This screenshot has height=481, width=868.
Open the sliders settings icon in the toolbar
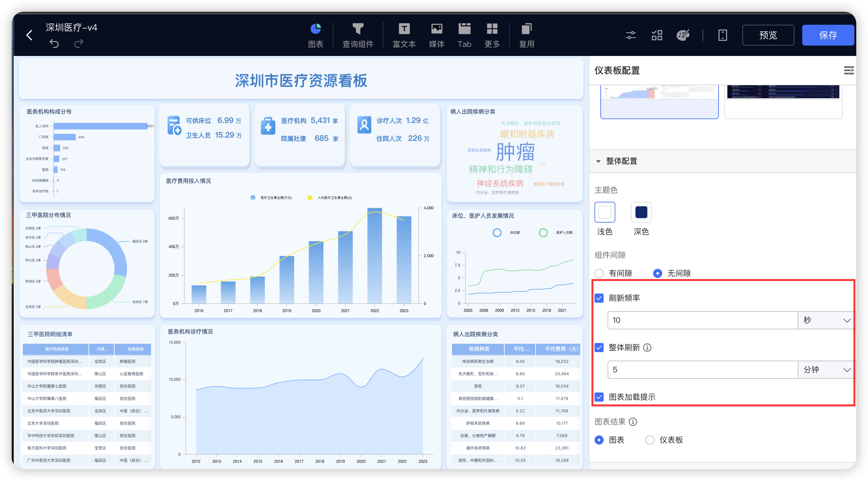click(631, 35)
